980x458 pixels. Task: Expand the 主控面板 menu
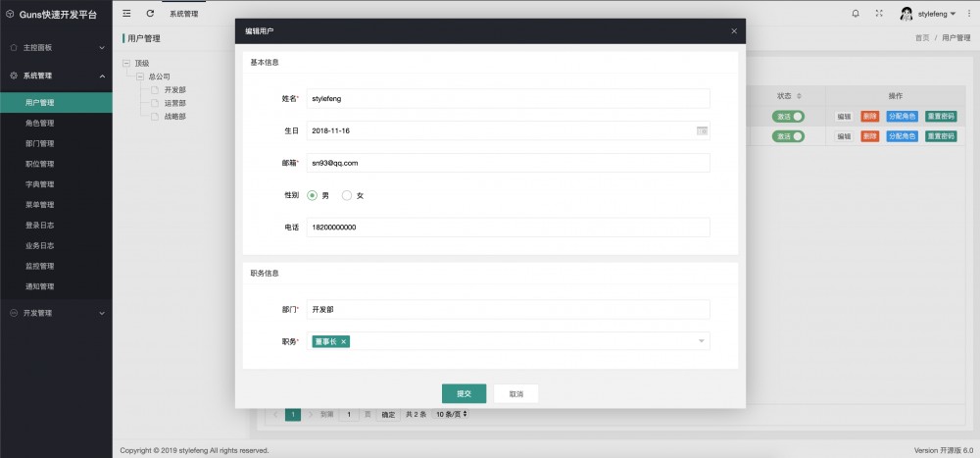click(x=102, y=47)
